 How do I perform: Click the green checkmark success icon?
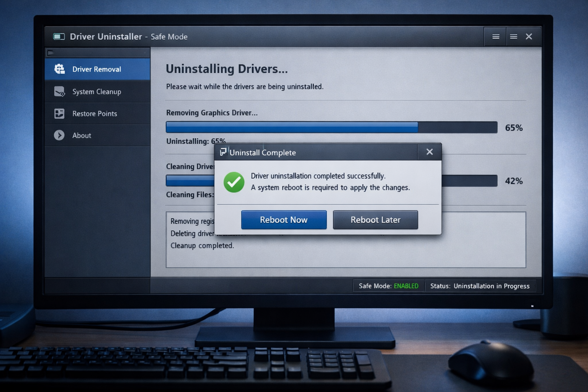click(x=234, y=182)
